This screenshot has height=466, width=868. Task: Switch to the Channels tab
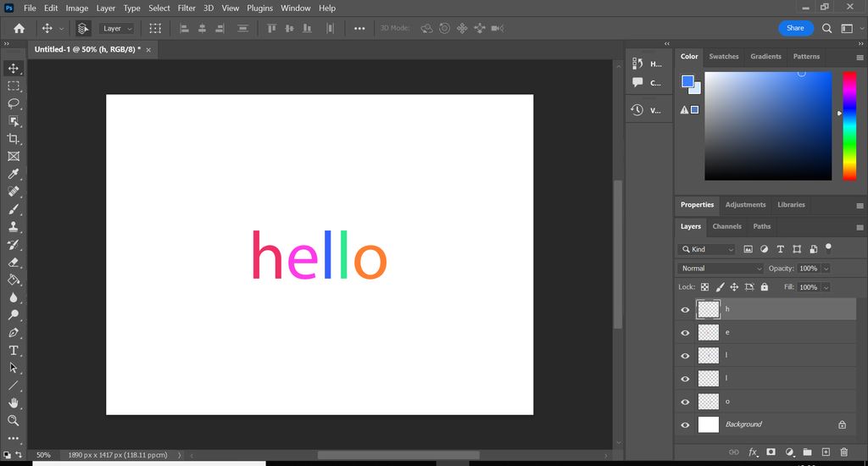(x=726, y=227)
